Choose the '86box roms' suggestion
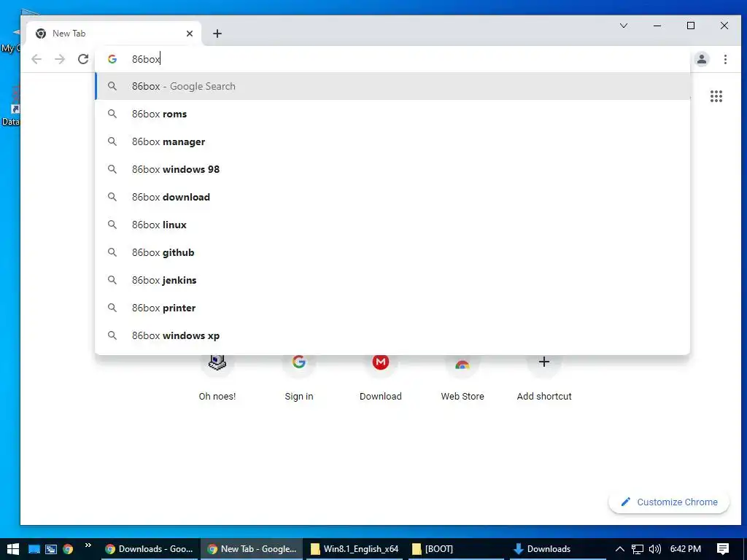The width and height of the screenshot is (747, 560). (392, 114)
